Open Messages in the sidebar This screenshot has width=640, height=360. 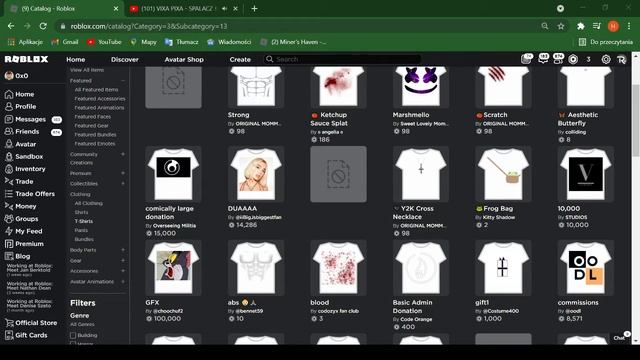[x=25, y=119]
